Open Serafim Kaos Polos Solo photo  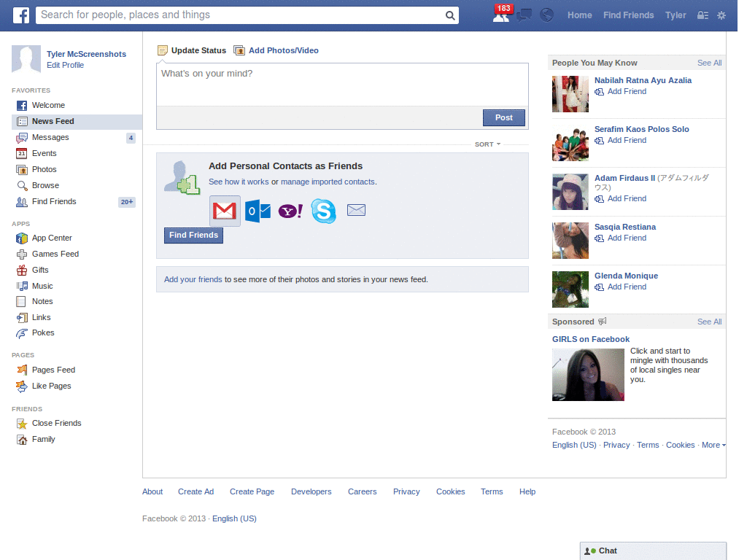click(x=570, y=144)
